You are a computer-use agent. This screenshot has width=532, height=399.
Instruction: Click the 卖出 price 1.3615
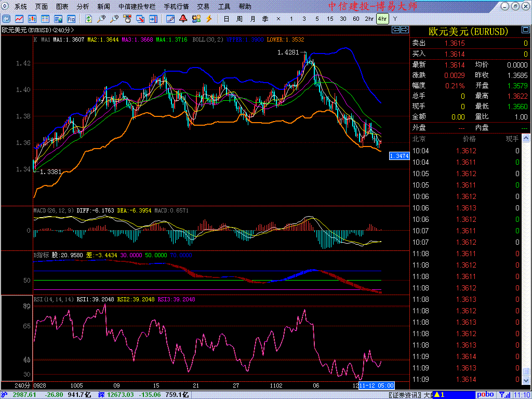click(x=455, y=43)
